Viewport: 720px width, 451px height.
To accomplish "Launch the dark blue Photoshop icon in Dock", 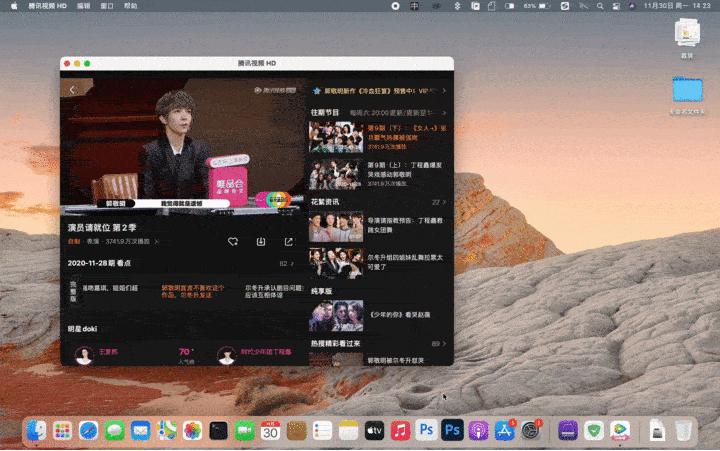I will tap(452, 431).
